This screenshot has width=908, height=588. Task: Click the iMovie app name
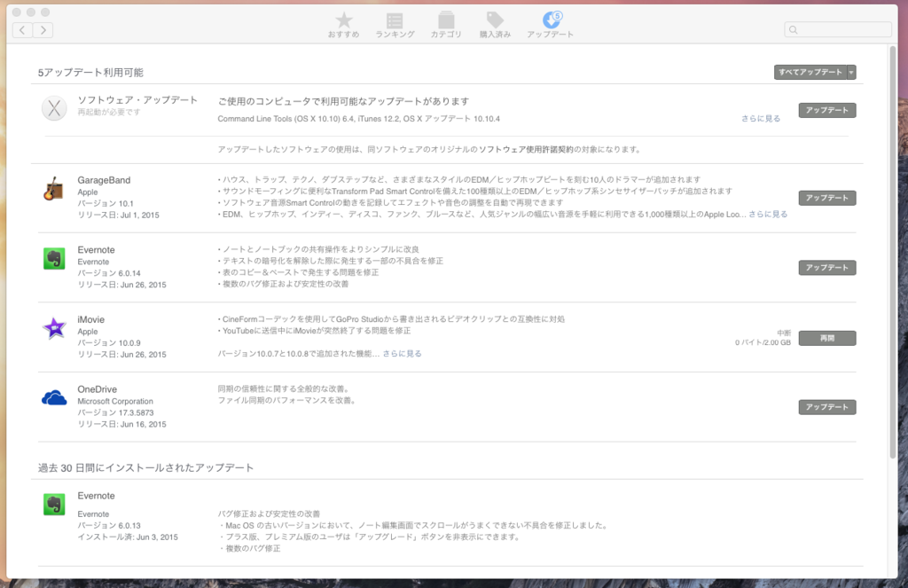point(91,320)
